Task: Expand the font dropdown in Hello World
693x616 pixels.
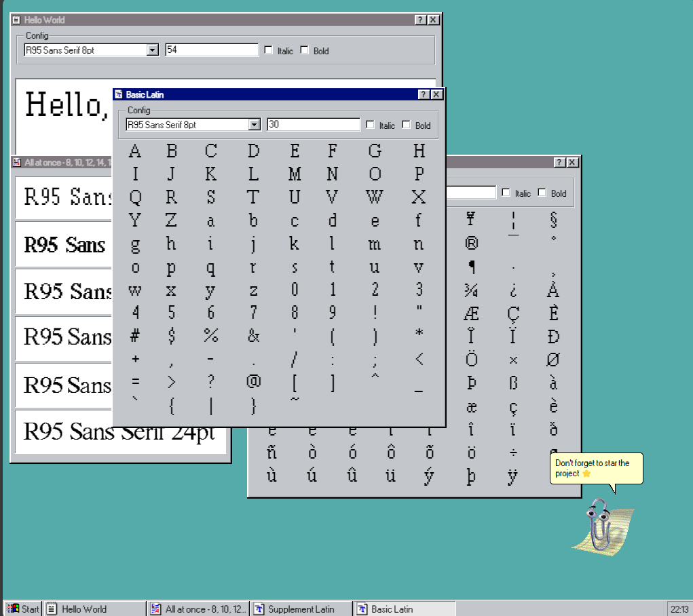Action: coord(153,50)
